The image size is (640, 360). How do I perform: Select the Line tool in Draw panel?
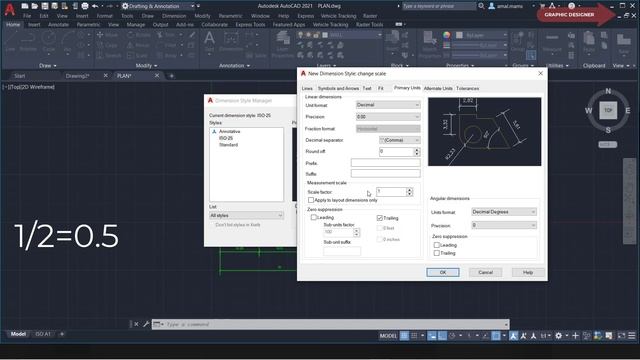tap(10, 42)
